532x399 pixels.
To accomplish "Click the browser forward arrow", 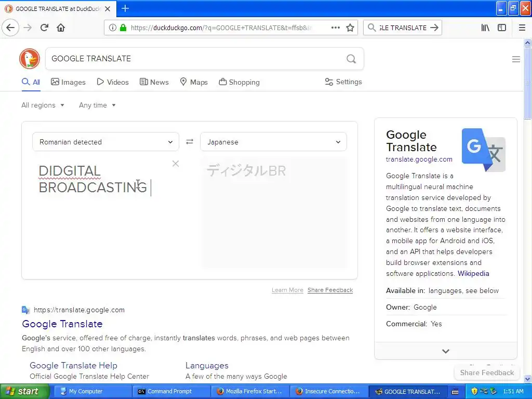I will (x=28, y=28).
